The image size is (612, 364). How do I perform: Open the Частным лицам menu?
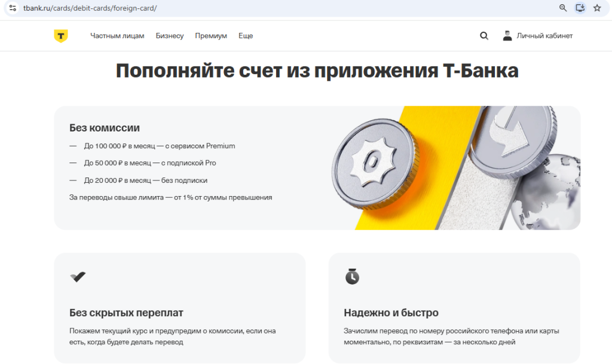click(x=117, y=36)
